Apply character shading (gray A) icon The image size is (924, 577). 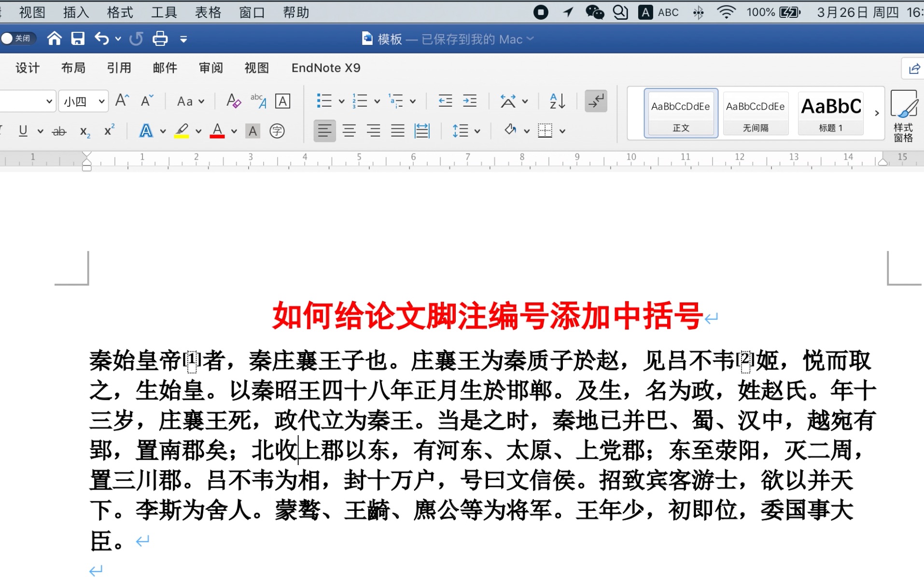[x=252, y=131]
